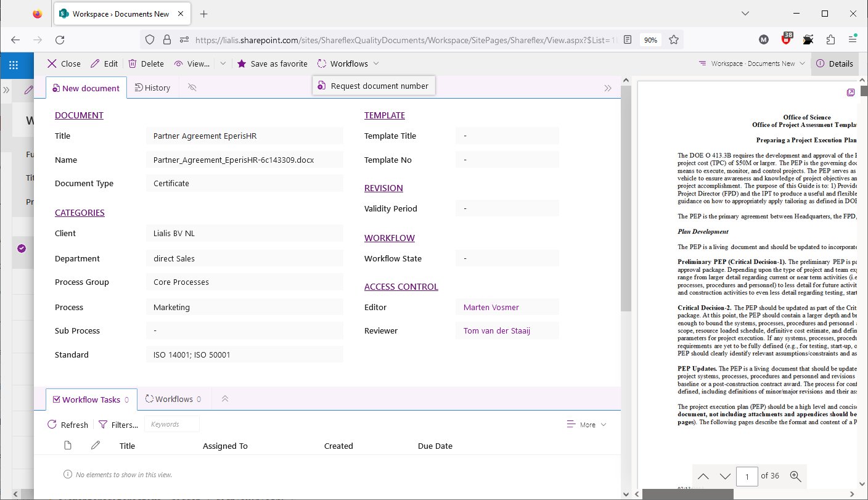Switch to the New document tab
This screenshot has height=500, width=868.
tap(86, 88)
